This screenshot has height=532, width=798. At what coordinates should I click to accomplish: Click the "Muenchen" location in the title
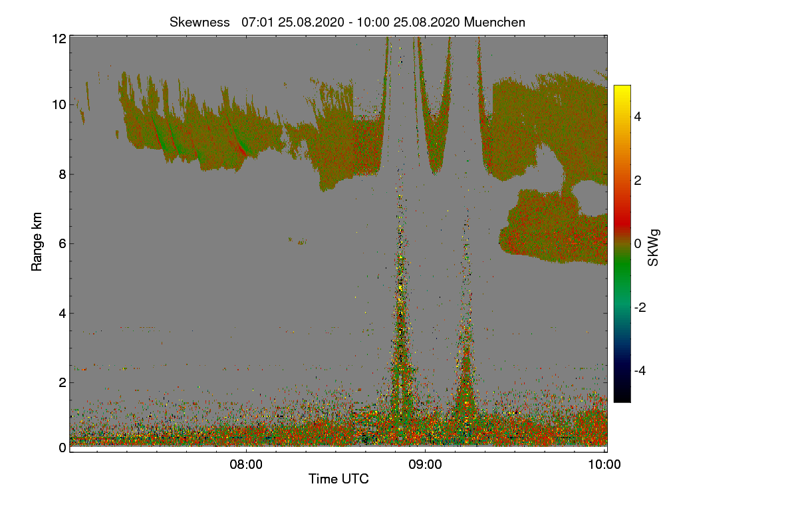coord(495,22)
